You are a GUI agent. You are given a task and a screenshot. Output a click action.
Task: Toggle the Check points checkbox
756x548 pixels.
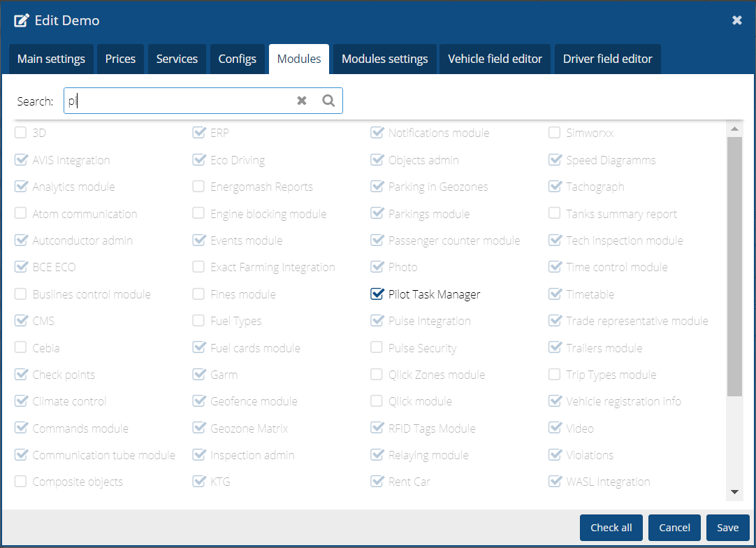coord(21,375)
